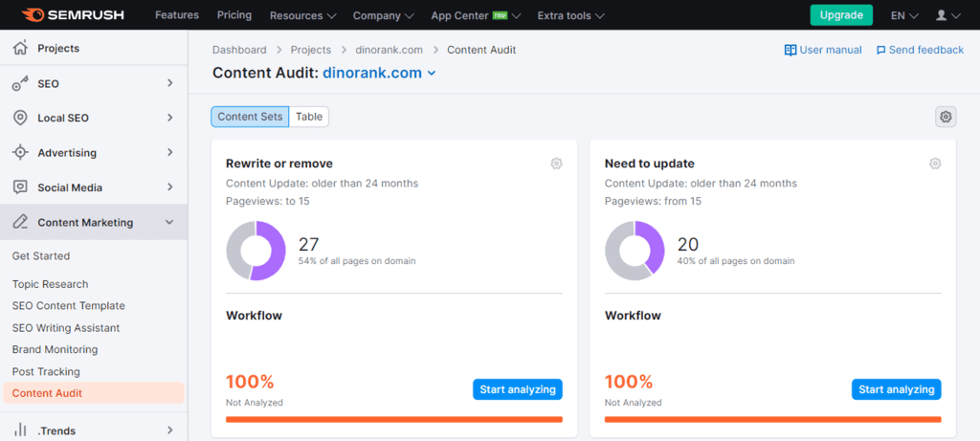
Task: Open Post Tracking in sidebar
Action: point(46,372)
